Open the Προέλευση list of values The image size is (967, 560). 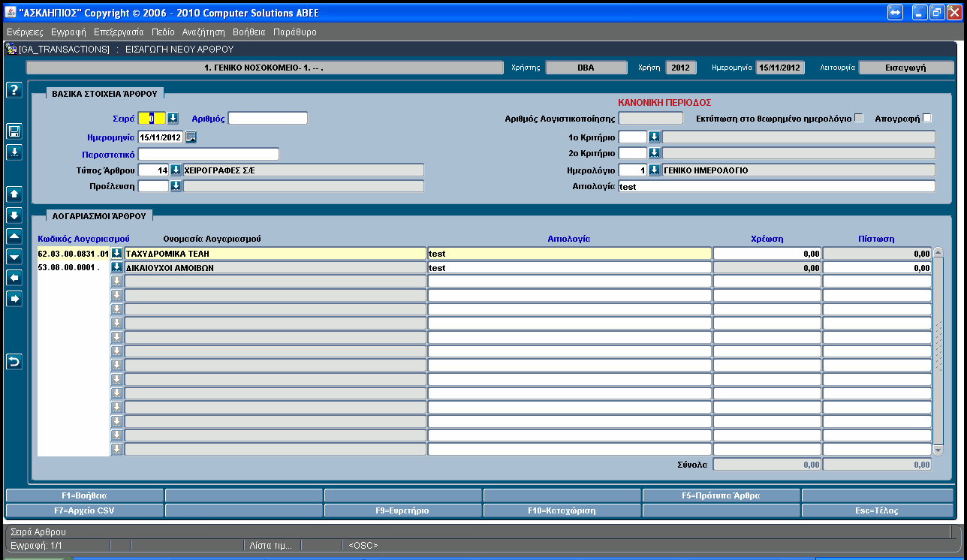pos(176,186)
